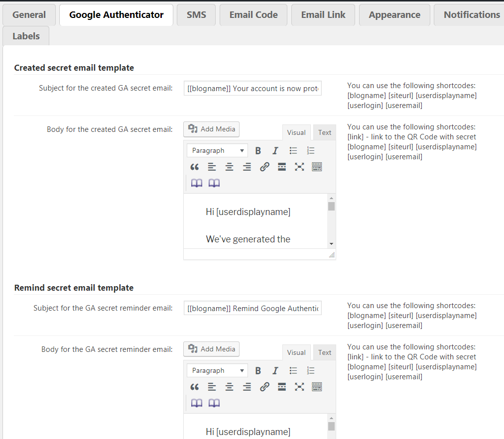This screenshot has height=439, width=504.
Task: Insert Read More tag in the created secret email editor
Action: [x=282, y=167]
